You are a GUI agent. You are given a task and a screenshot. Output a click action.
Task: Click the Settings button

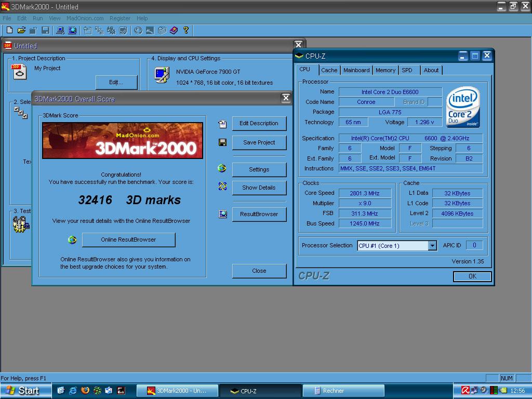point(259,170)
